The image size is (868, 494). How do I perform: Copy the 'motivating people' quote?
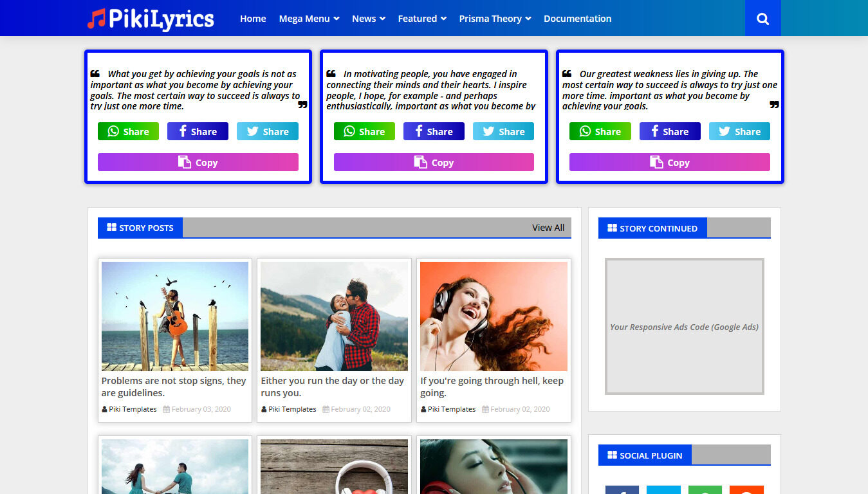(434, 162)
